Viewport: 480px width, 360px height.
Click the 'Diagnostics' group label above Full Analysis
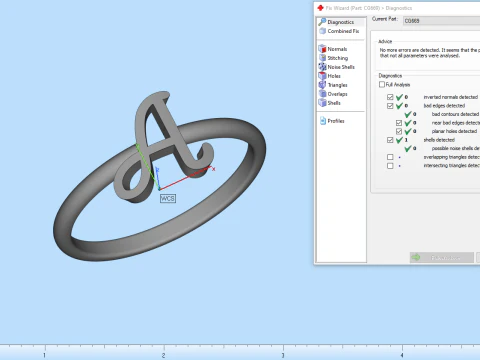click(390, 76)
